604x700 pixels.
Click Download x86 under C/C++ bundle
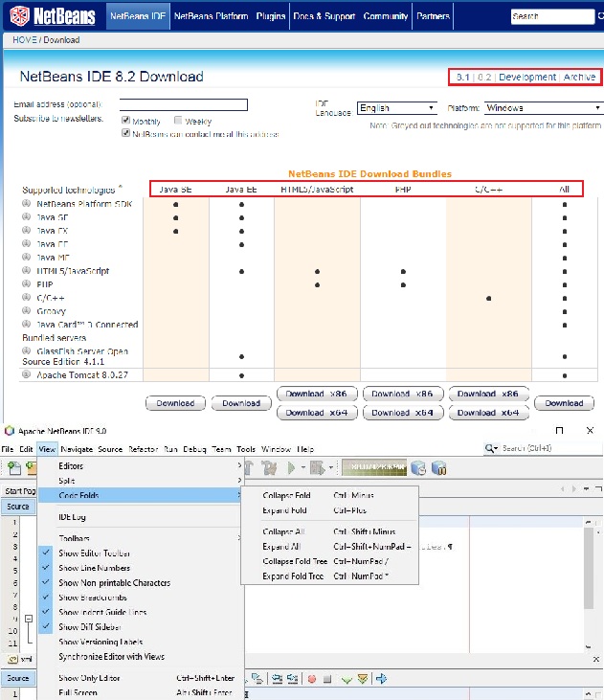pyautogui.click(x=488, y=394)
